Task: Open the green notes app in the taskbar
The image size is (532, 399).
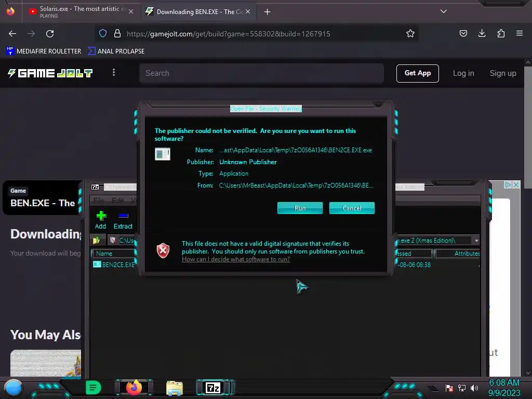Action: tap(94, 388)
